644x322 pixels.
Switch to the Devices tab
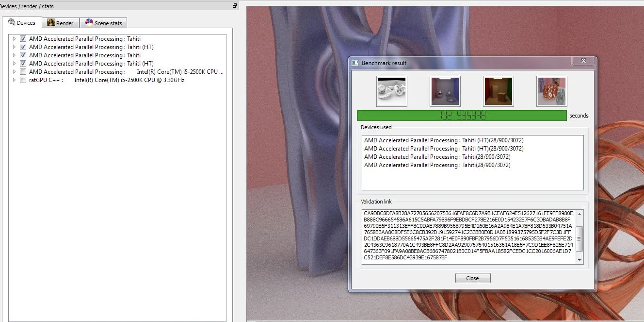point(22,23)
